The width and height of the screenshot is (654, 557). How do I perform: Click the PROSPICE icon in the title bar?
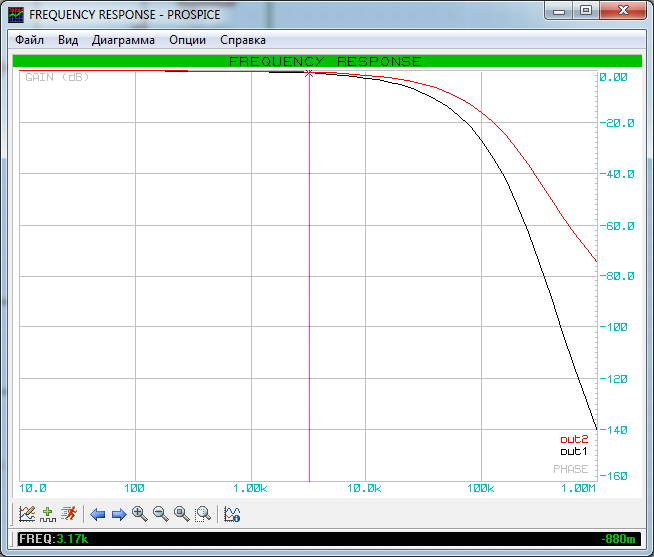coord(16,14)
